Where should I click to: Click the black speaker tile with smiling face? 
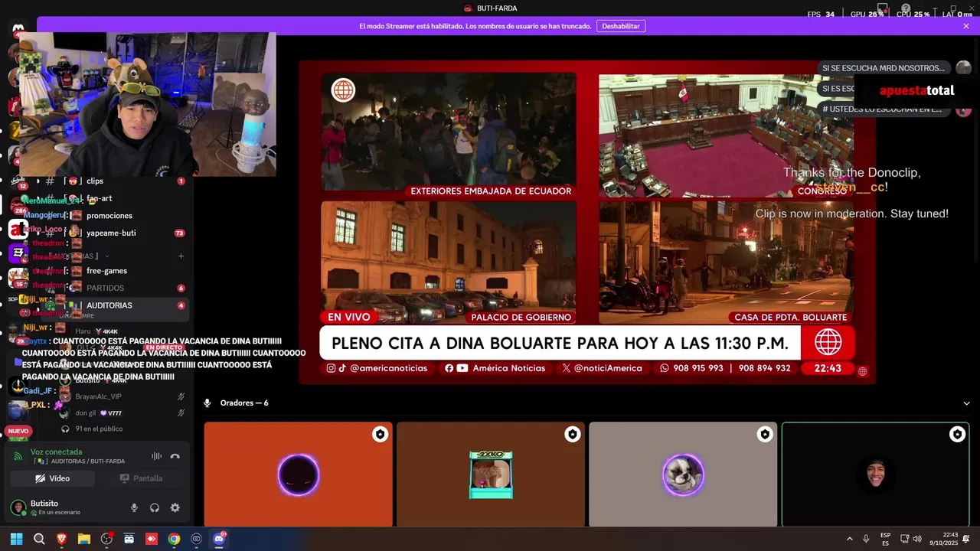click(876, 474)
